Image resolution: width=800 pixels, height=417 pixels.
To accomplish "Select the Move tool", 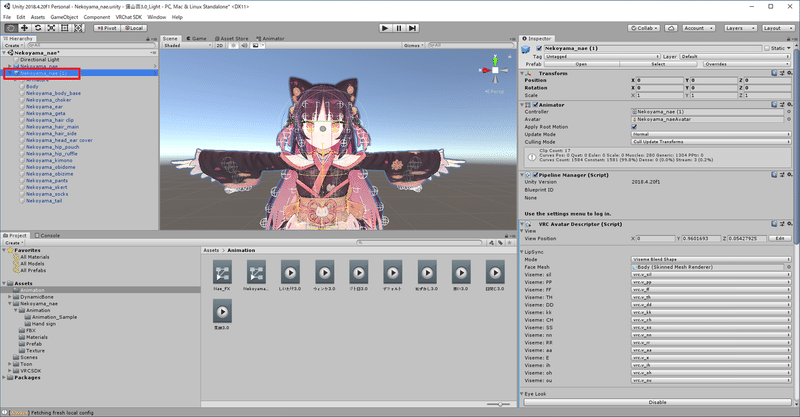I will (24, 28).
